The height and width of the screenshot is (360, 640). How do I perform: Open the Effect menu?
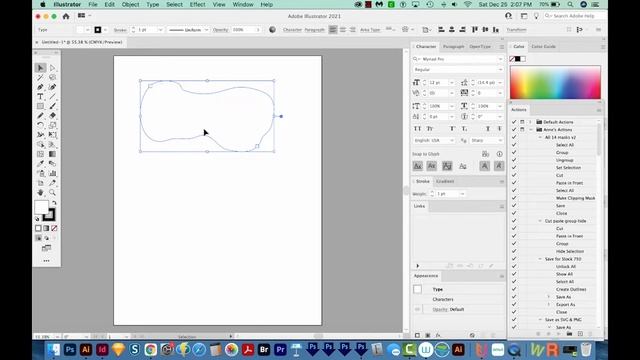point(198,4)
